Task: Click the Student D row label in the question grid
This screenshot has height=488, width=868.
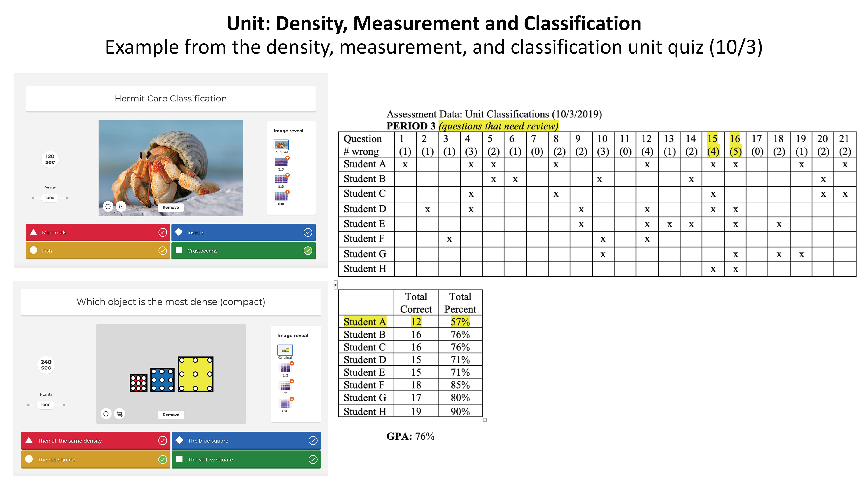Action: click(x=365, y=209)
